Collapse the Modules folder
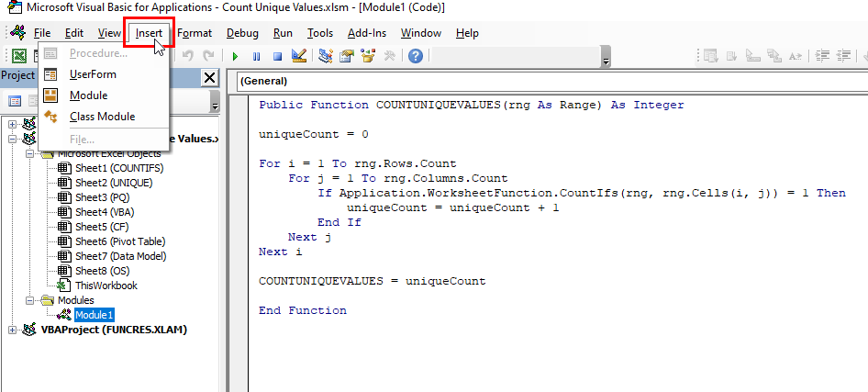The width and height of the screenshot is (868, 392). tap(29, 300)
